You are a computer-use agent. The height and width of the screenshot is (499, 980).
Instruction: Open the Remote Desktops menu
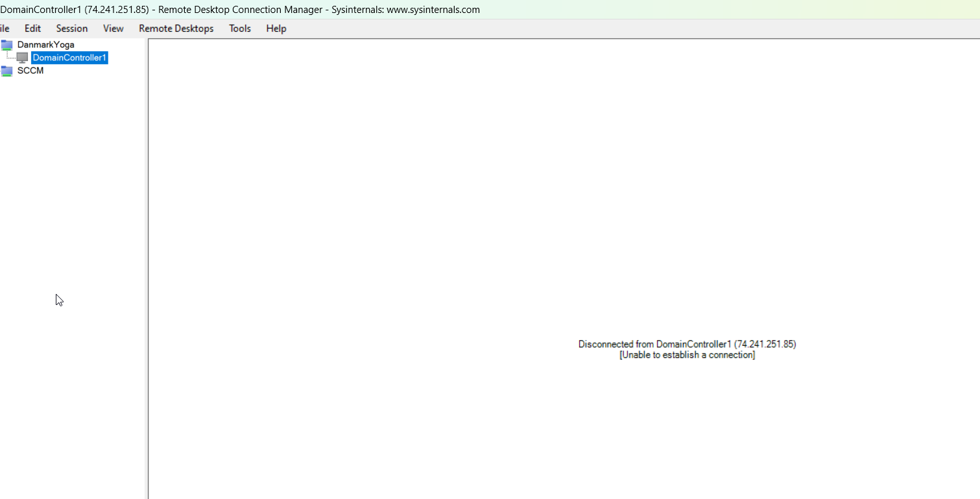176,29
